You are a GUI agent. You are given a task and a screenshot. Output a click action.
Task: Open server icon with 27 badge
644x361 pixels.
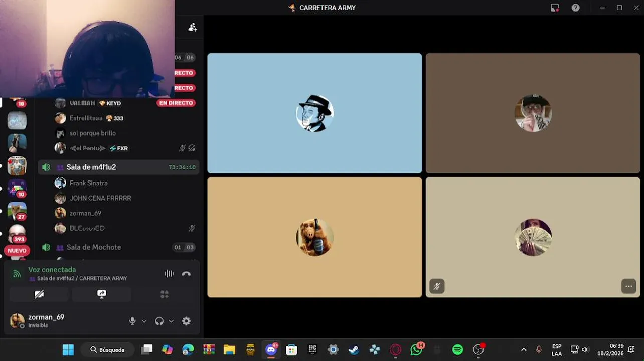(x=17, y=211)
